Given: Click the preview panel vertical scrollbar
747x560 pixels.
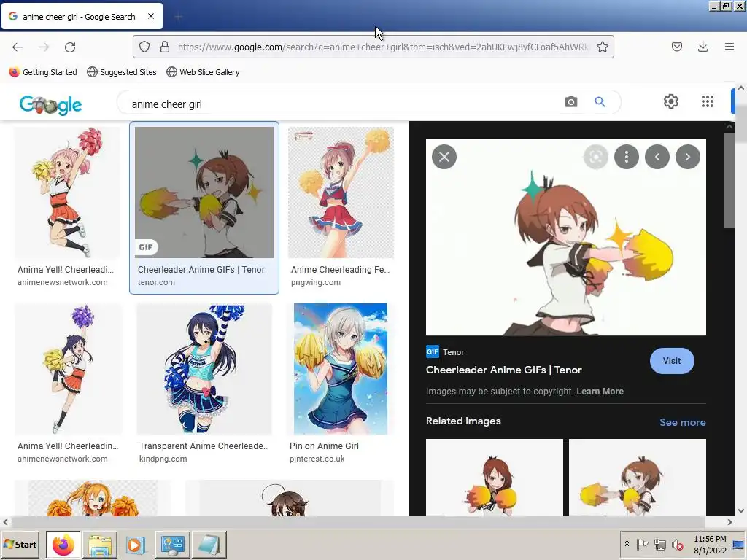Looking at the screenshot, I should click(x=729, y=181).
